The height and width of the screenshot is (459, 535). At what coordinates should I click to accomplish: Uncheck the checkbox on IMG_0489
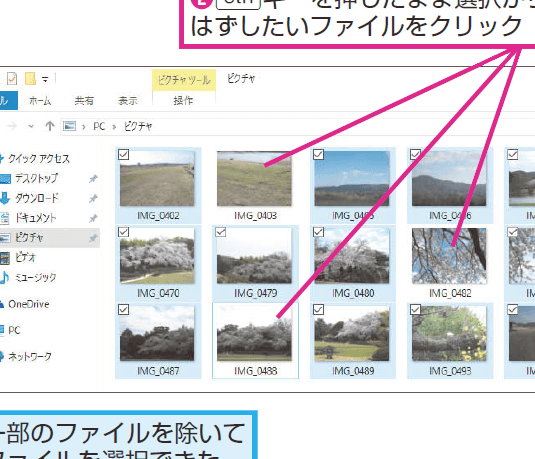pos(318,310)
